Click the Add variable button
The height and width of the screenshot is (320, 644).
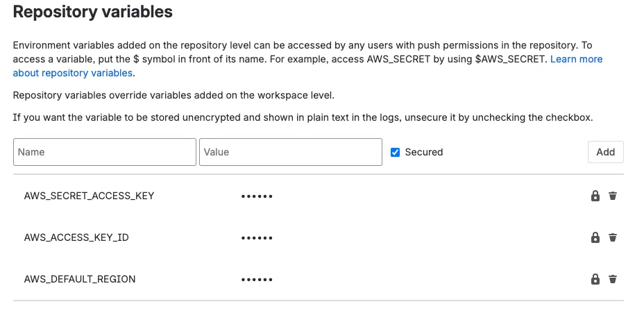605,152
